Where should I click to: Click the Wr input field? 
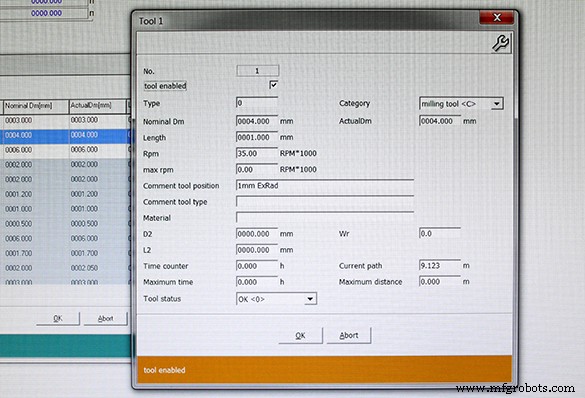click(440, 234)
